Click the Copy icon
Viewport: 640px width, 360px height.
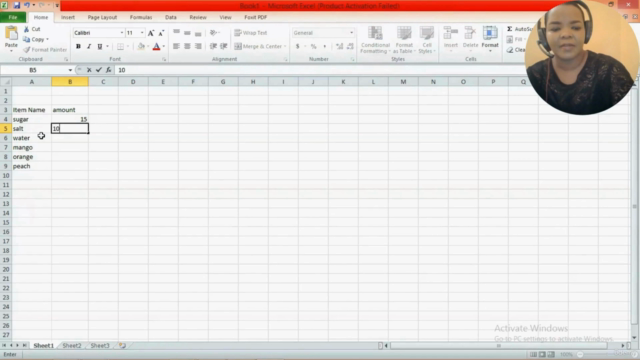(27, 39)
